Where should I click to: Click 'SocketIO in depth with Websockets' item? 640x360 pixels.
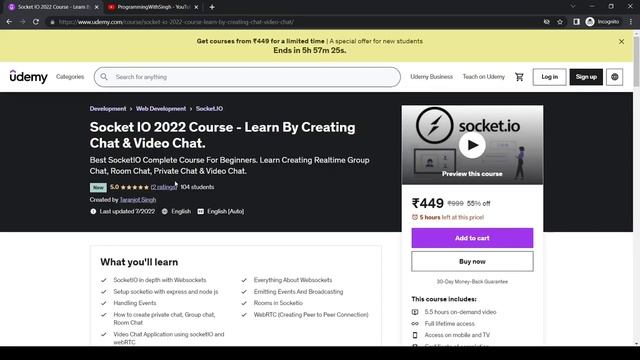click(160, 280)
